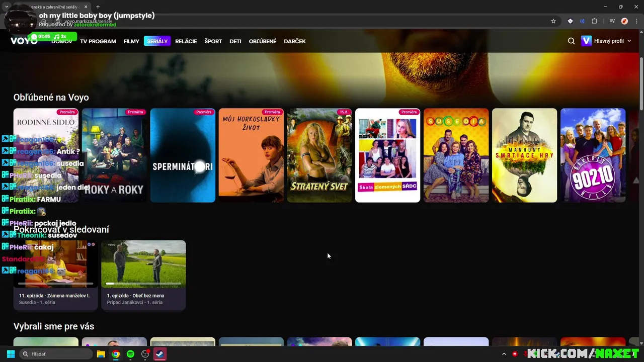Open the ŠPORT menu item
644x362 pixels.
coord(213,41)
